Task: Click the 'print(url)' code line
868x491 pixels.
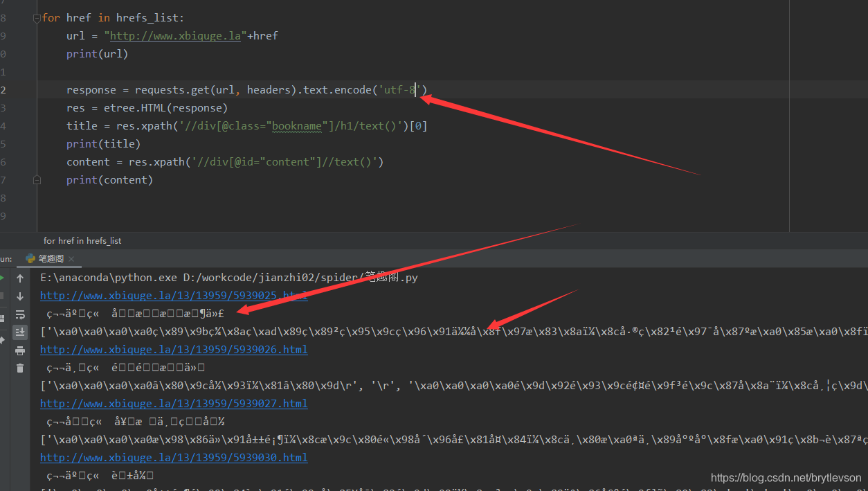Action: coord(98,53)
